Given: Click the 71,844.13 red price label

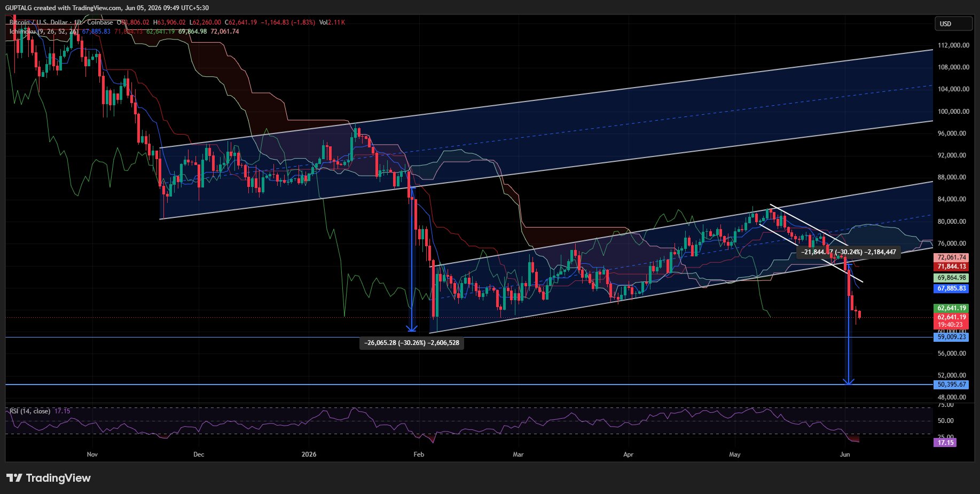Looking at the screenshot, I should point(951,266).
